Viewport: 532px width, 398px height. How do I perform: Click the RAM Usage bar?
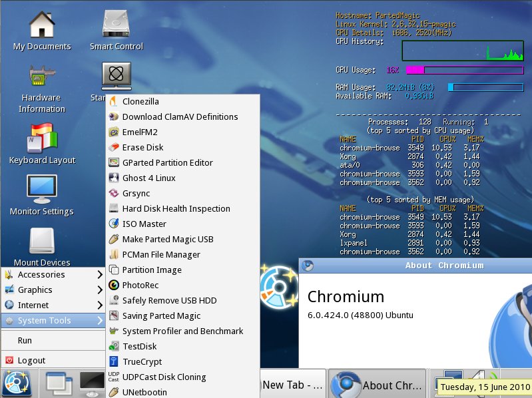point(486,87)
